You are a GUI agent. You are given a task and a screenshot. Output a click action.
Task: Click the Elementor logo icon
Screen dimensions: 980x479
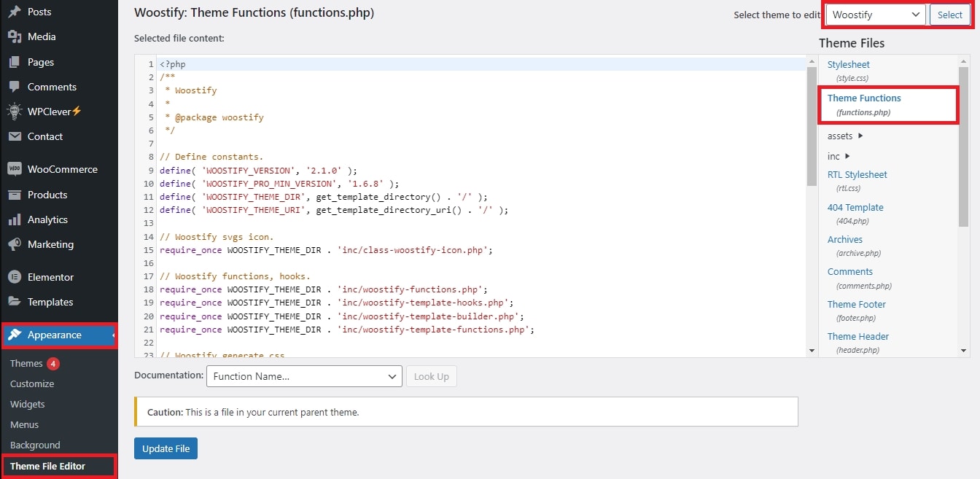14,277
